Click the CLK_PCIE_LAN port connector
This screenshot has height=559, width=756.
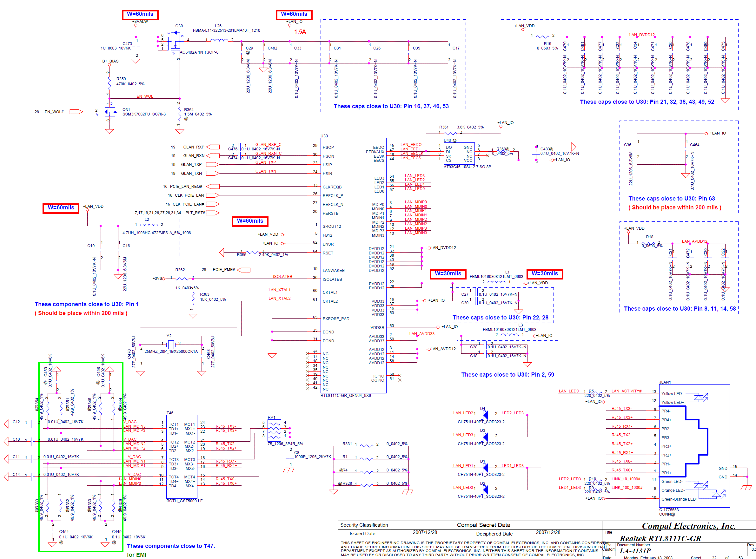213,195
